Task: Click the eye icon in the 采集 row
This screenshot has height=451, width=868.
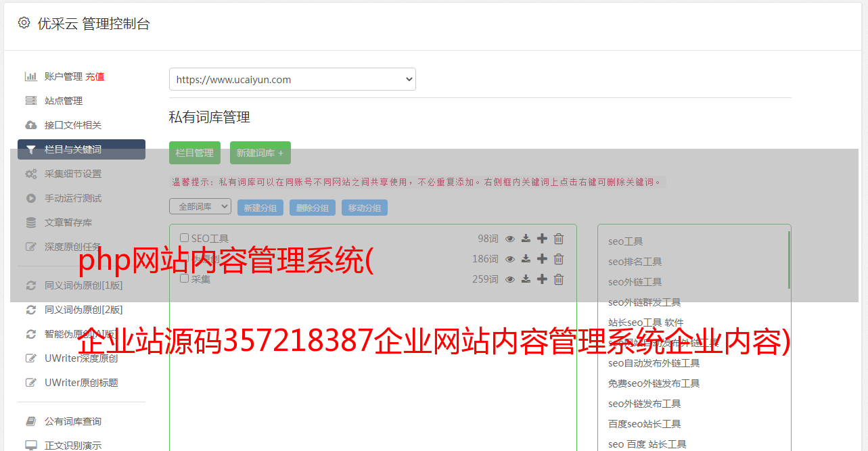Action: [510, 279]
